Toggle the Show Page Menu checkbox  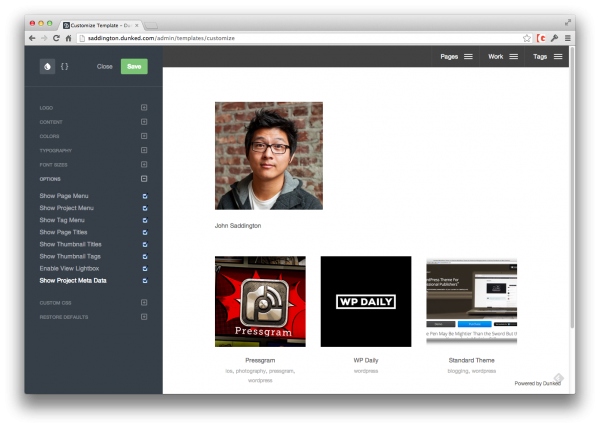144,196
